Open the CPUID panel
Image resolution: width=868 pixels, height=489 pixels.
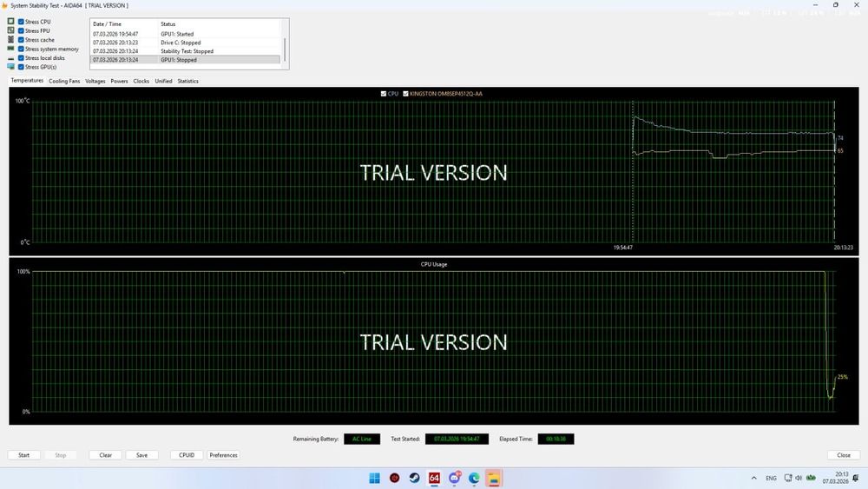point(187,454)
